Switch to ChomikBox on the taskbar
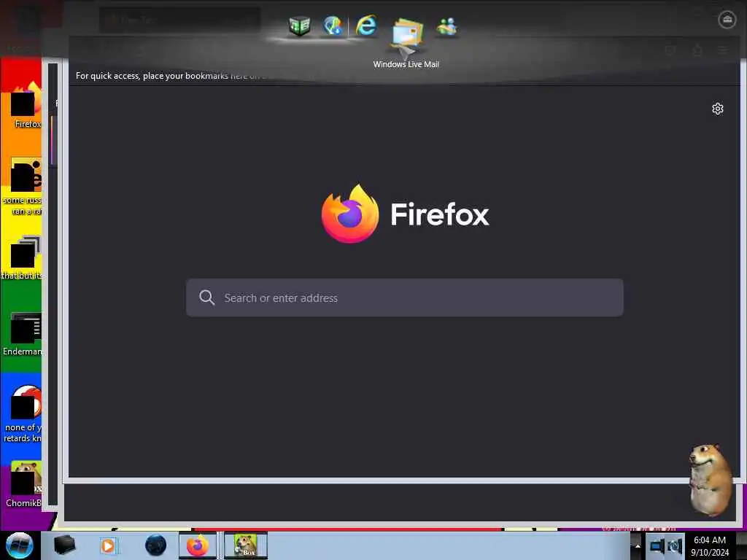The width and height of the screenshot is (747, 560). click(246, 545)
